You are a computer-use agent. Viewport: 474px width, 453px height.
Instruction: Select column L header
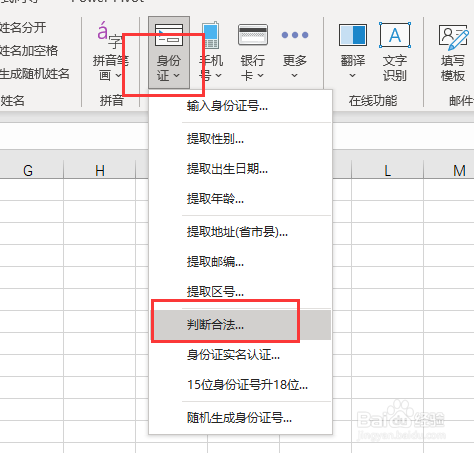coord(387,170)
